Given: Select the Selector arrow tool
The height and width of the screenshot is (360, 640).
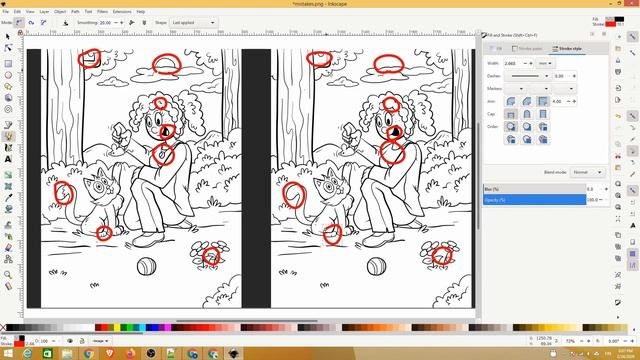Looking at the screenshot, I should click(8, 37).
